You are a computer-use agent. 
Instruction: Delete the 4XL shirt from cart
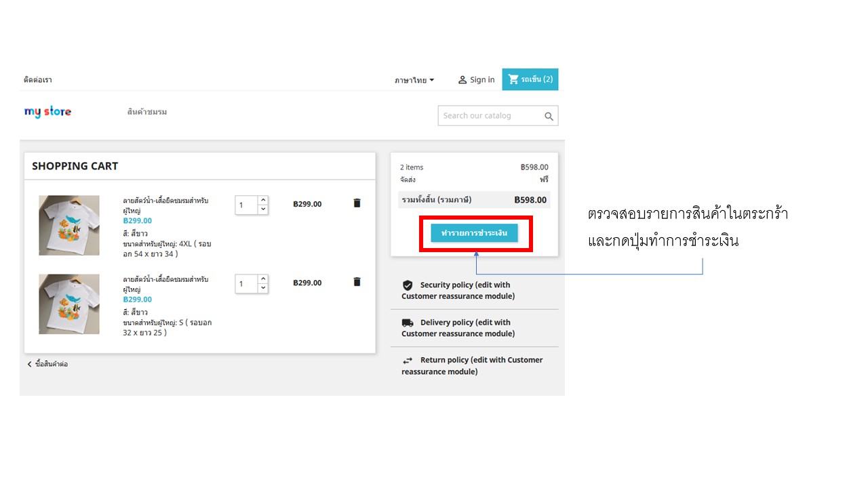(357, 203)
